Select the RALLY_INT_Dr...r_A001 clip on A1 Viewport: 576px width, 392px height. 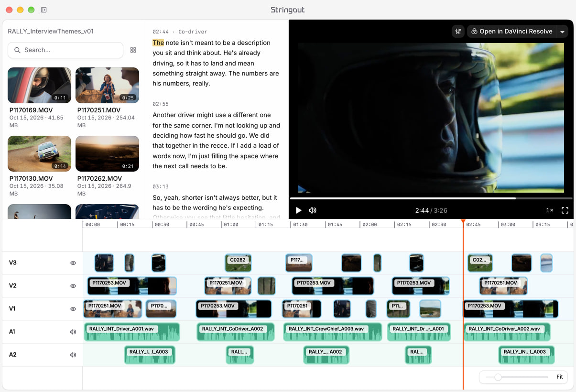(419, 332)
